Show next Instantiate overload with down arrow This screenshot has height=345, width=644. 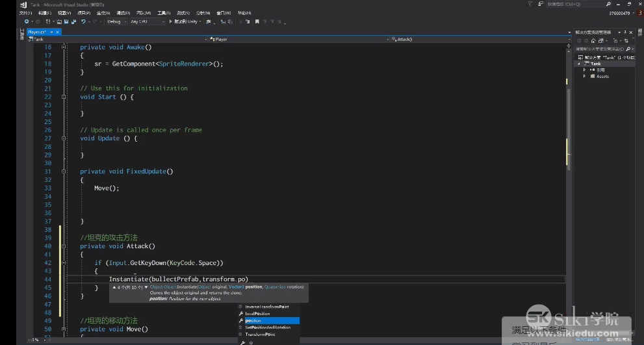146,287
